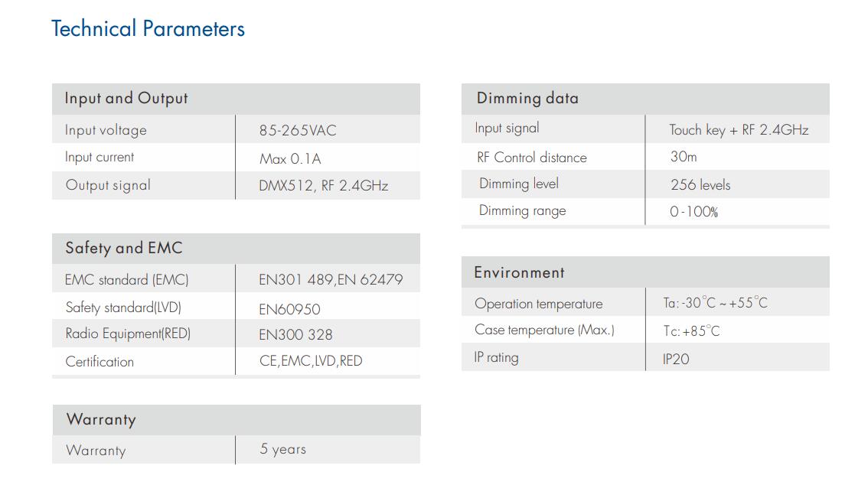Click the Operation temperature row label
This screenshot has width=868, height=485.
coord(539,304)
